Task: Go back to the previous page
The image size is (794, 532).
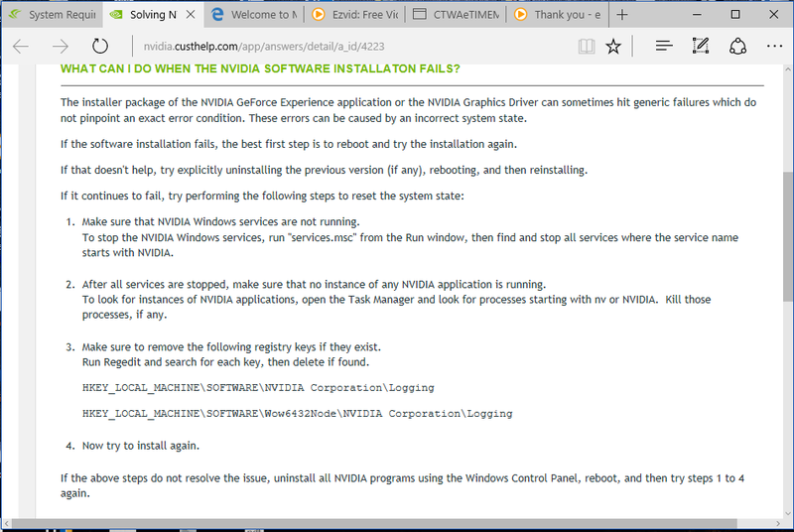Action: 21,47
